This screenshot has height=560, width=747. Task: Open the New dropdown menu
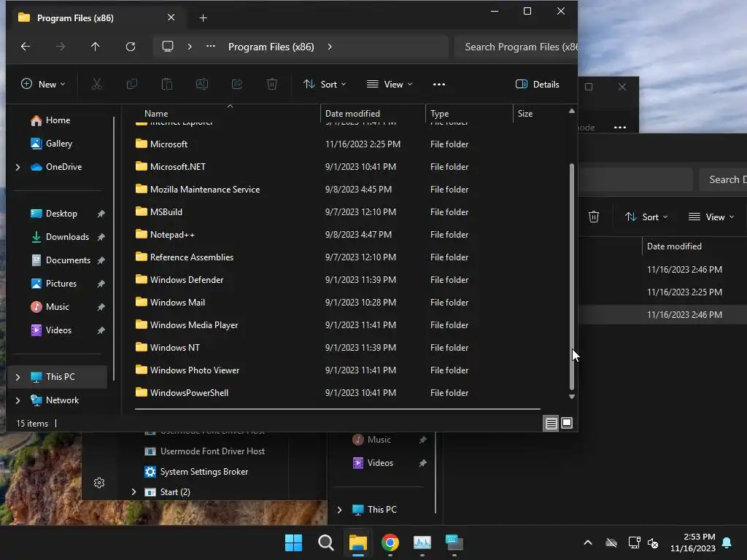click(x=43, y=85)
